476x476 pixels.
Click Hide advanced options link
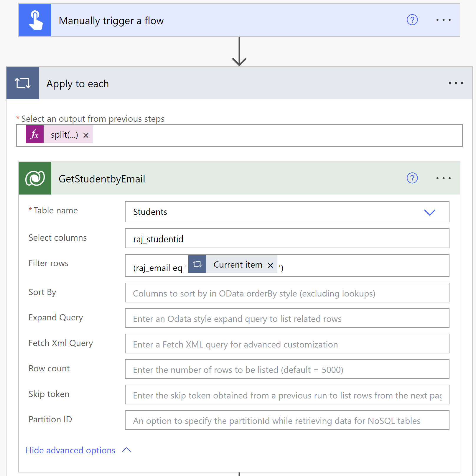(x=70, y=450)
